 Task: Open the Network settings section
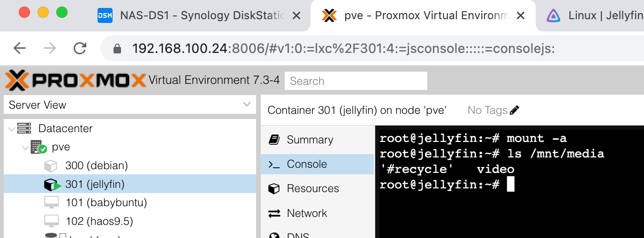(318, 213)
